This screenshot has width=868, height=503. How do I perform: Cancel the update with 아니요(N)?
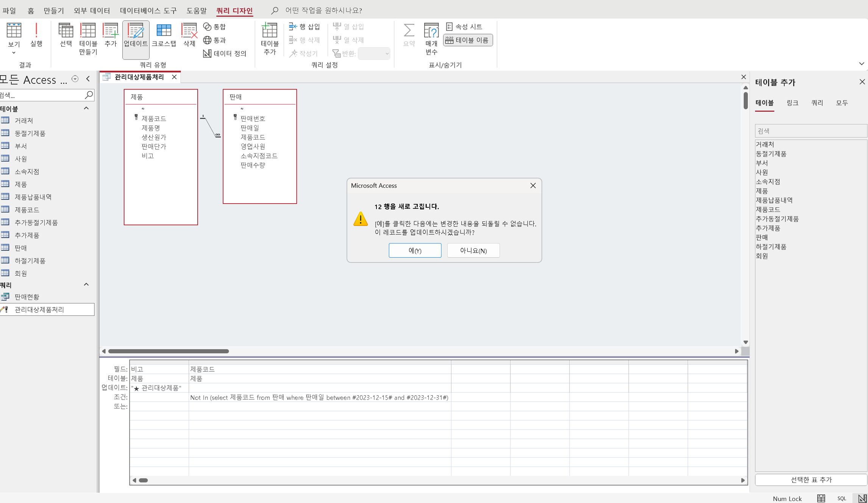coord(473,251)
